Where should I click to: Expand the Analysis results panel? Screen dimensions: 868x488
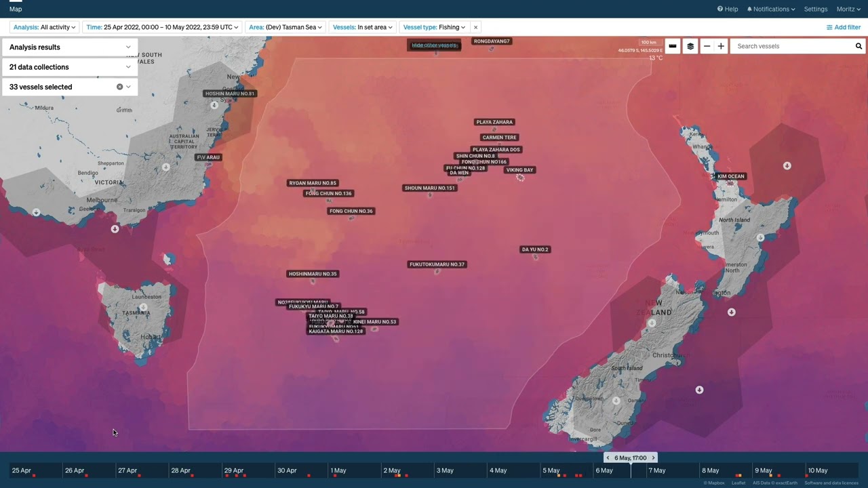[70, 47]
